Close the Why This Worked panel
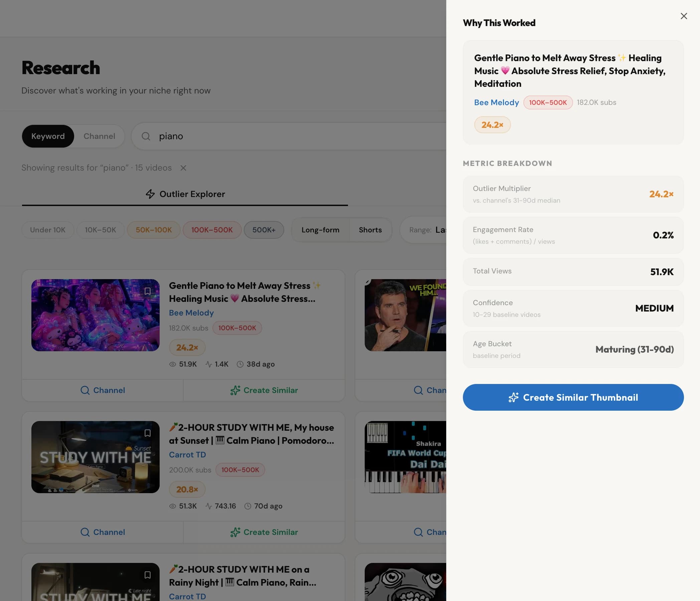Image resolution: width=700 pixels, height=601 pixels. coord(683,16)
